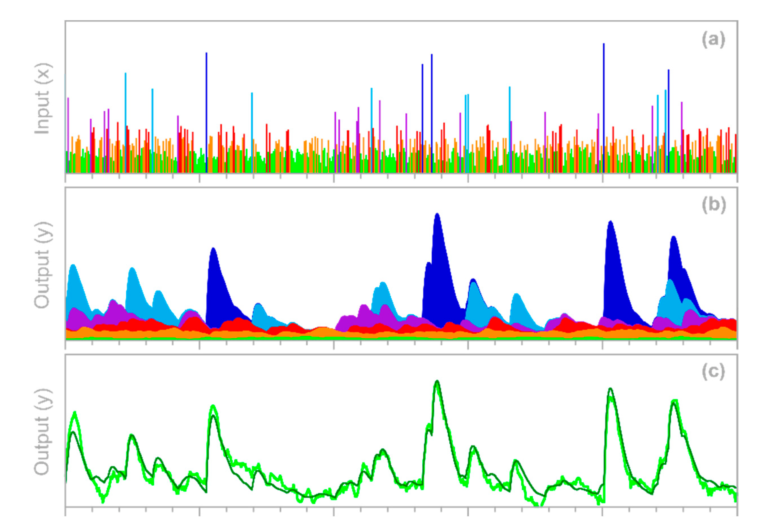Click the highest curve peak in panel (c)

click(x=437, y=382)
